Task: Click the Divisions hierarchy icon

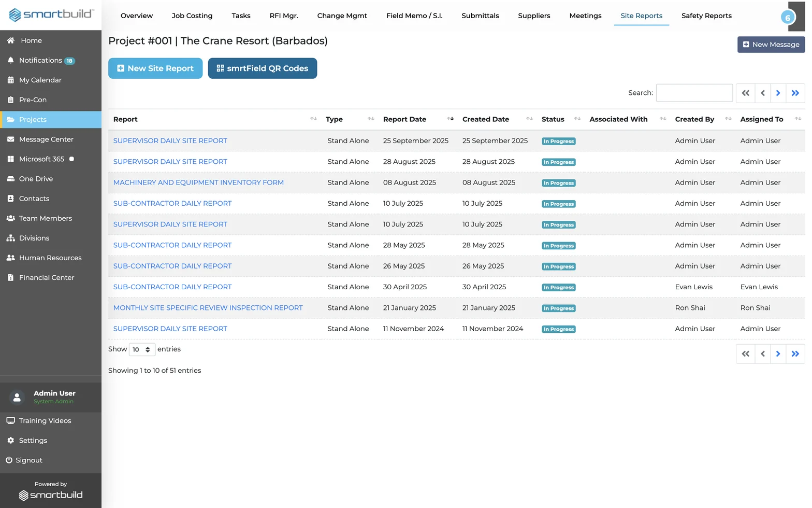Action: 10,238
